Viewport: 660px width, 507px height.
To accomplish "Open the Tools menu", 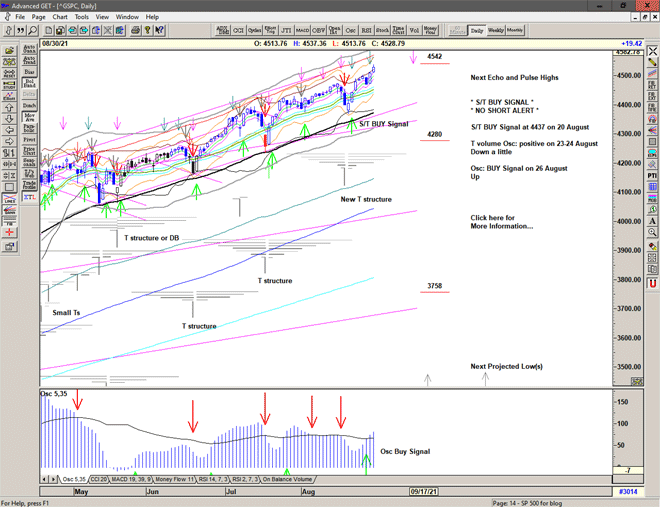I will click(82, 17).
